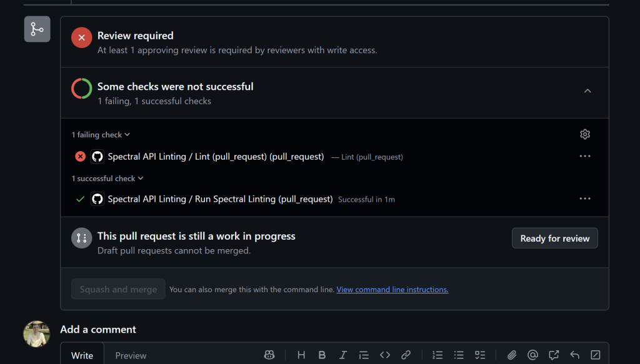Expand the 1 failing check dropdown

(x=101, y=134)
